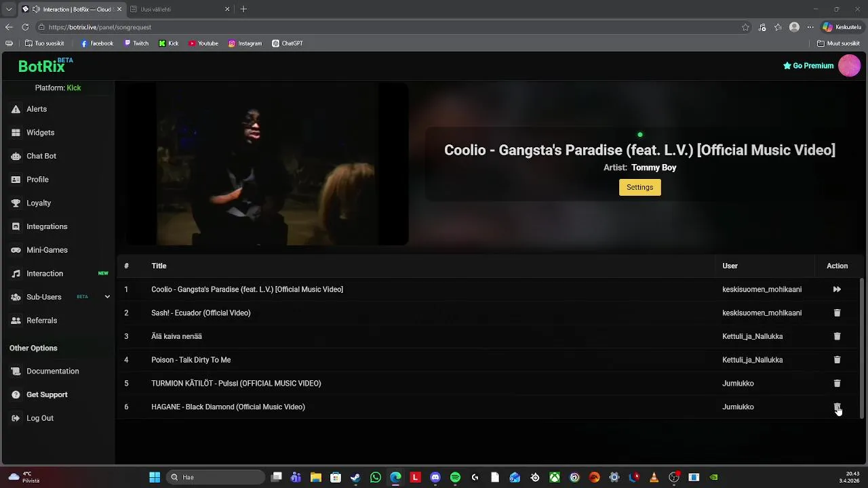The width and height of the screenshot is (868, 488).
Task: Click the page vertical scrollbar
Action: (863, 347)
